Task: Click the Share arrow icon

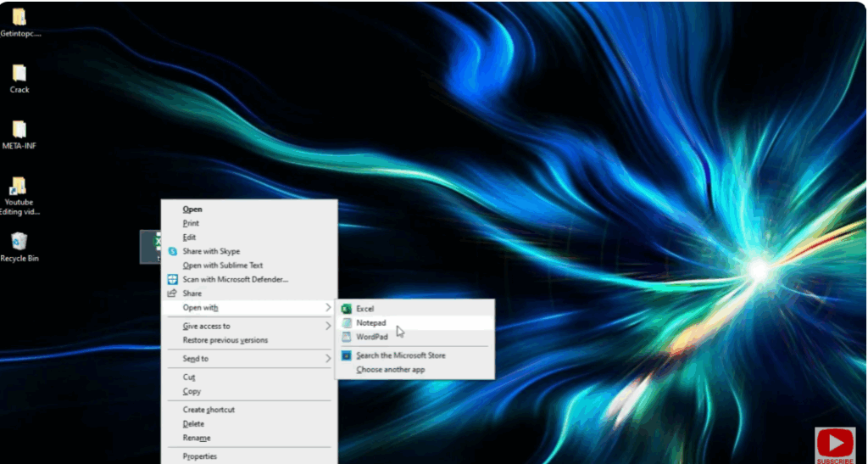Action: coord(173,293)
